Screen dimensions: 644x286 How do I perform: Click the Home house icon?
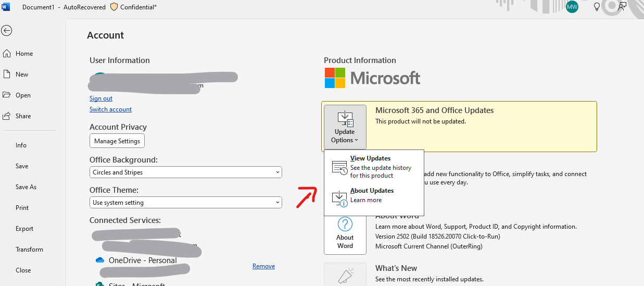pyautogui.click(x=7, y=53)
